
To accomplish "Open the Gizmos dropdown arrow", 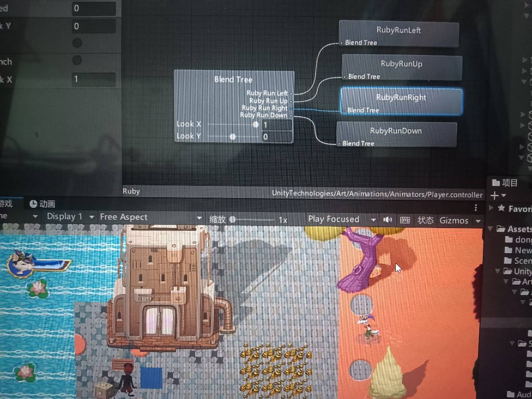I will point(478,221).
